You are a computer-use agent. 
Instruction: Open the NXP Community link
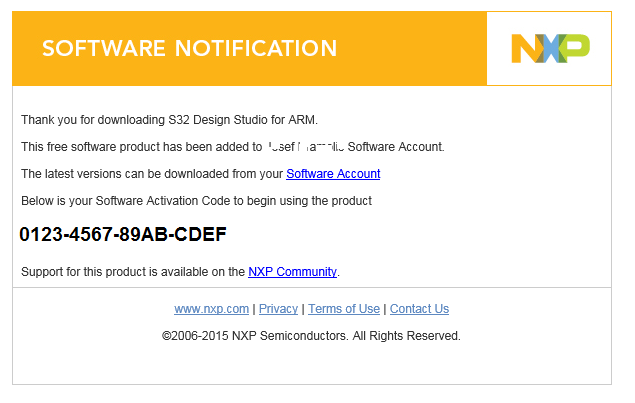293,271
